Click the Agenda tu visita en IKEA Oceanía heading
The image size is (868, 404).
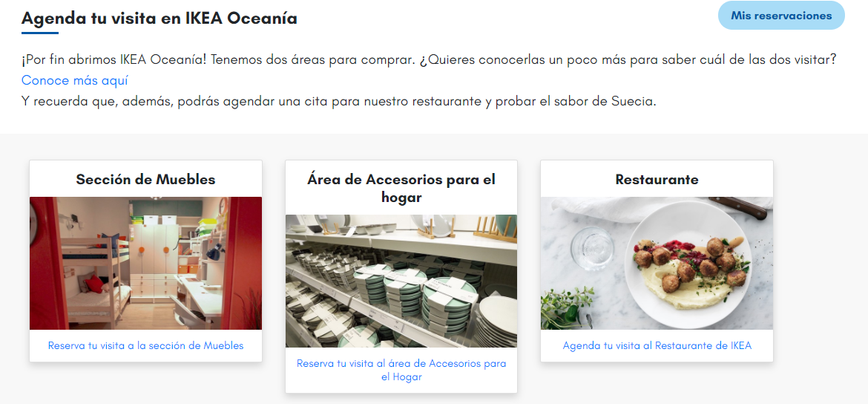160,19
